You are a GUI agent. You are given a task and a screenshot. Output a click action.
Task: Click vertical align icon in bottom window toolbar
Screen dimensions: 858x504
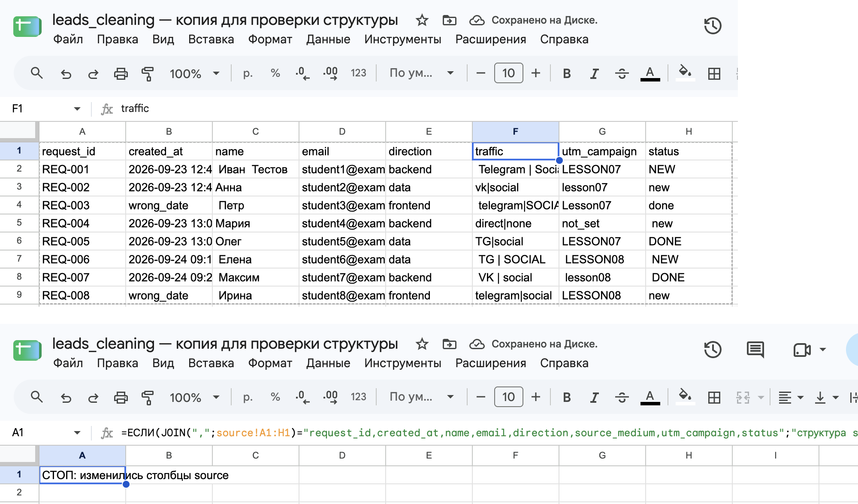[820, 398]
